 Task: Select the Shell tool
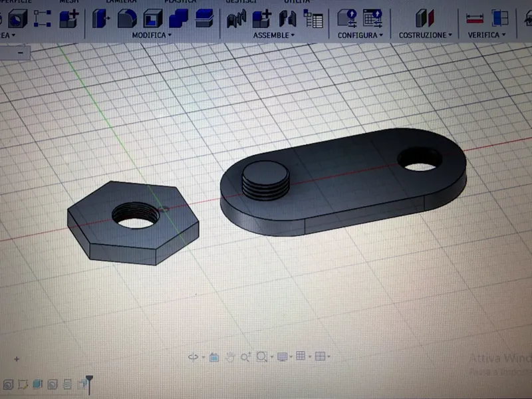tap(153, 19)
